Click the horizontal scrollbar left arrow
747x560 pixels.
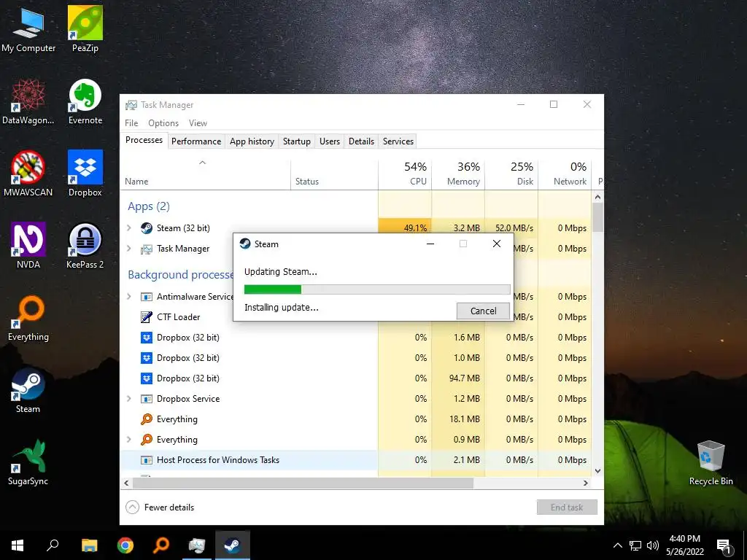126,483
